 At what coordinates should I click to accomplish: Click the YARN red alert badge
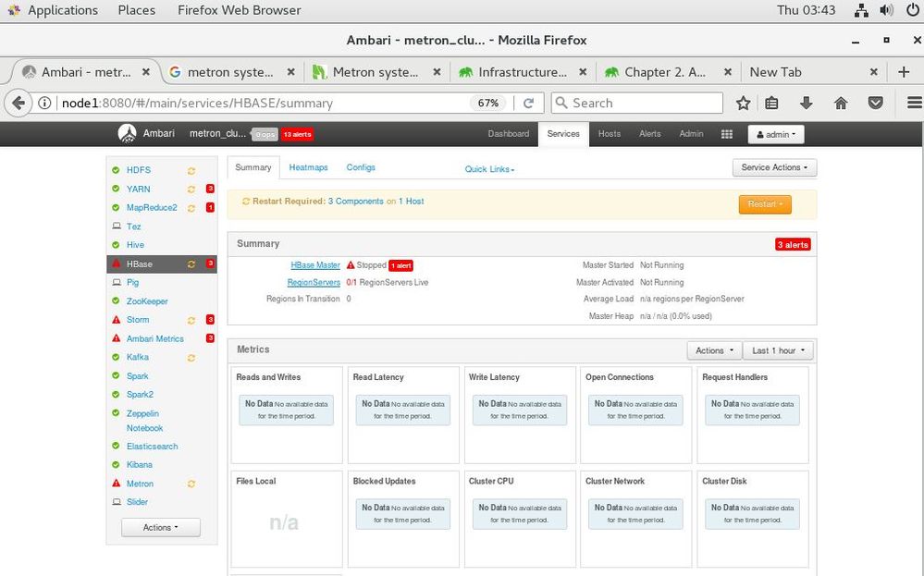coord(210,189)
